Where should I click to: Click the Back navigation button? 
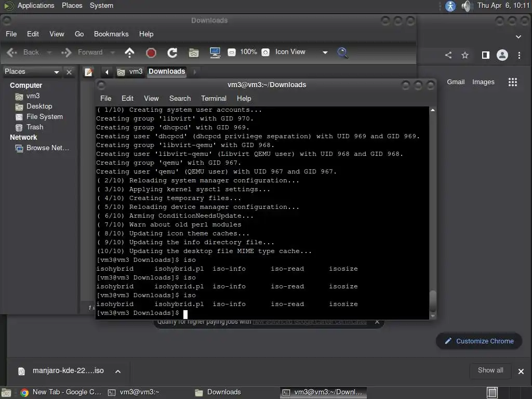23,52
